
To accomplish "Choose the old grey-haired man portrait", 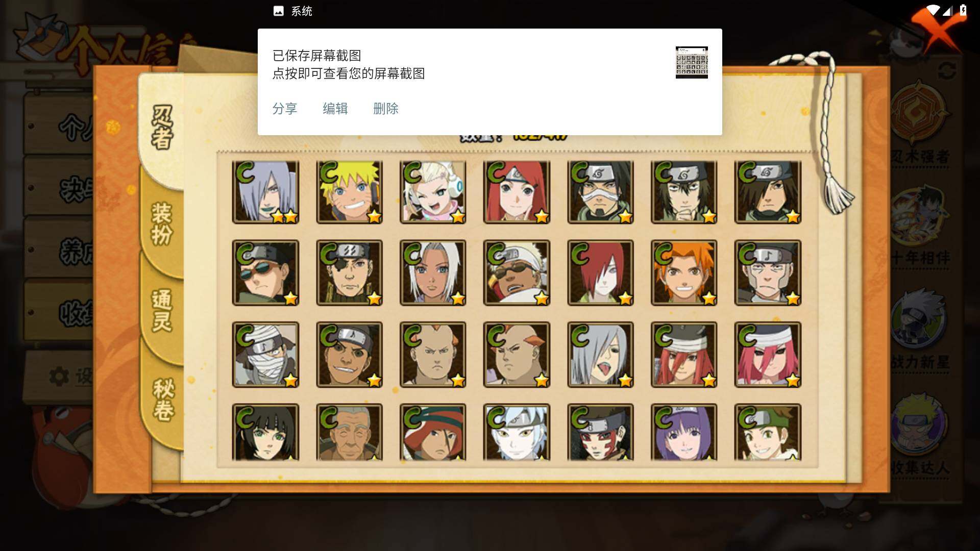I will click(349, 433).
